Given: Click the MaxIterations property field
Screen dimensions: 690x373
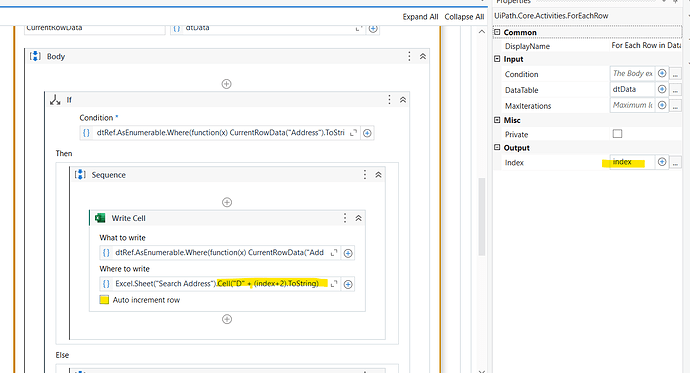Looking at the screenshot, I should (x=632, y=105).
